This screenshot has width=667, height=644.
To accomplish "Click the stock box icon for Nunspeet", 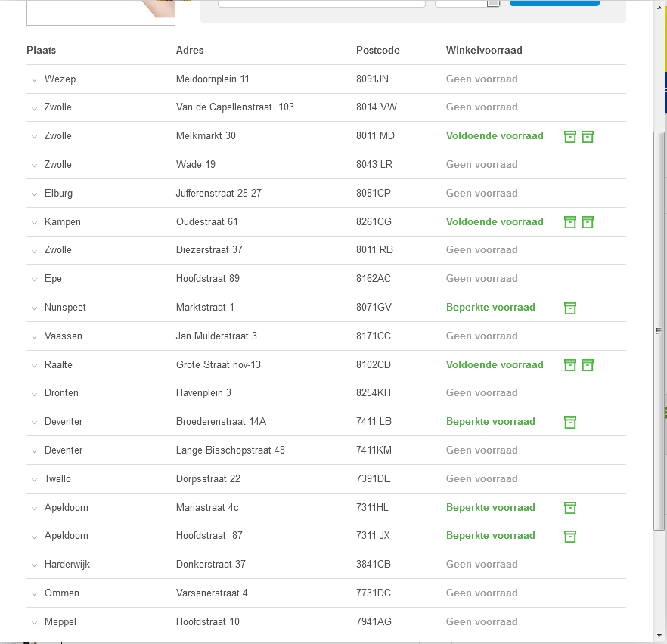I will 570,308.
